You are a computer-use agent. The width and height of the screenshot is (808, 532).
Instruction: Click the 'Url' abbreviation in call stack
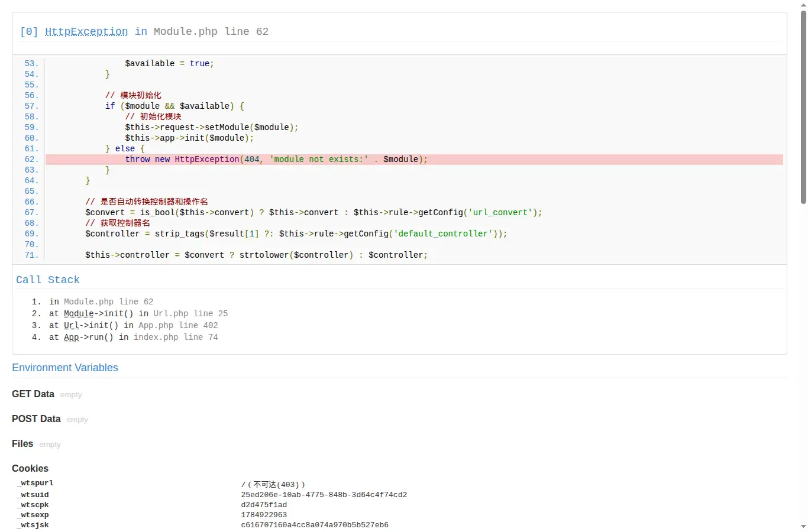click(72, 325)
